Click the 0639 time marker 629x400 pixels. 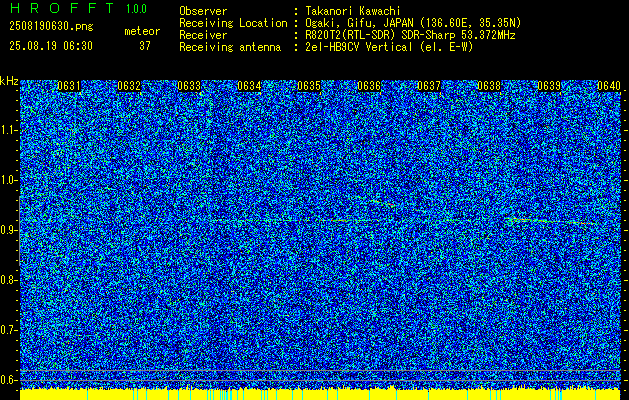[549, 86]
